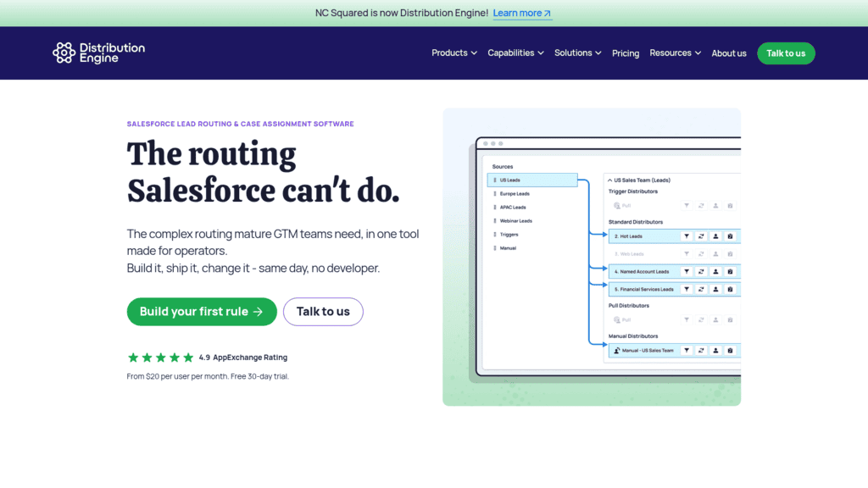868x488 pixels.
Task: Click refresh icon in Financial Services Leads row
Action: coord(701,290)
